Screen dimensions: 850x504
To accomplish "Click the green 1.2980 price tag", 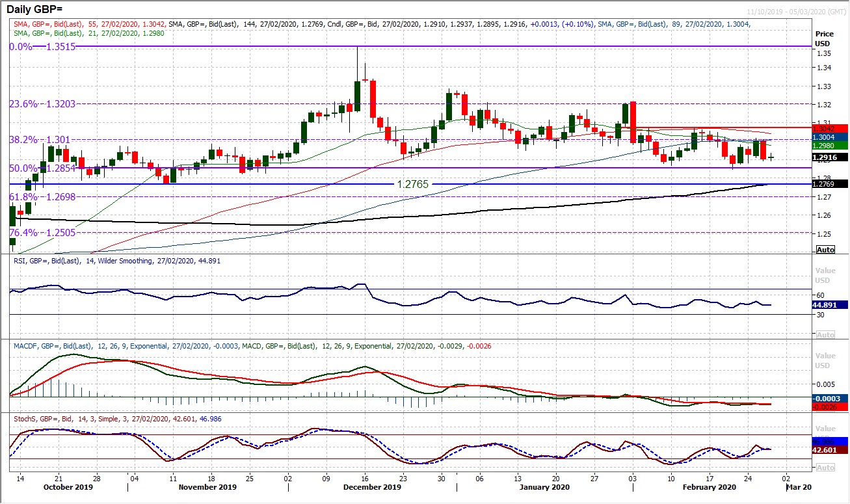I will pos(830,146).
